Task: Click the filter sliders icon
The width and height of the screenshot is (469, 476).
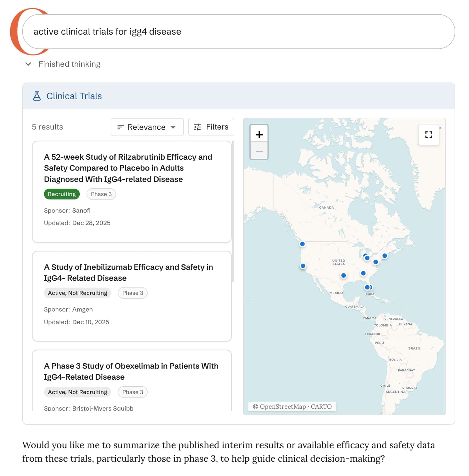Action: (x=197, y=127)
